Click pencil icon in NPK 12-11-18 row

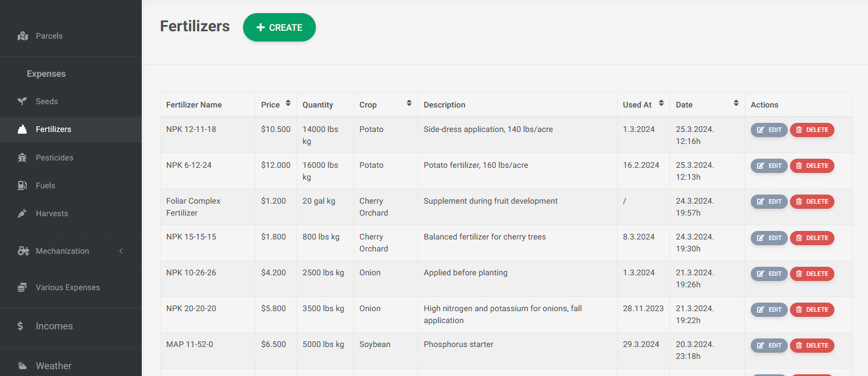click(x=760, y=130)
